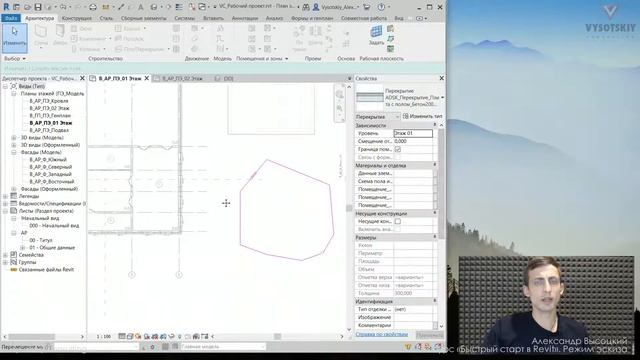Click the Revit application logo icon

pos(6,7)
